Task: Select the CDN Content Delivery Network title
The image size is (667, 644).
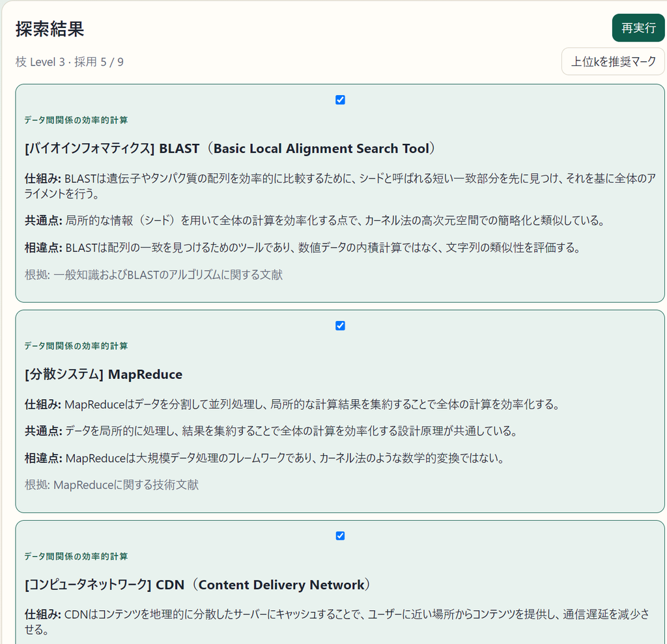Action: [197, 585]
